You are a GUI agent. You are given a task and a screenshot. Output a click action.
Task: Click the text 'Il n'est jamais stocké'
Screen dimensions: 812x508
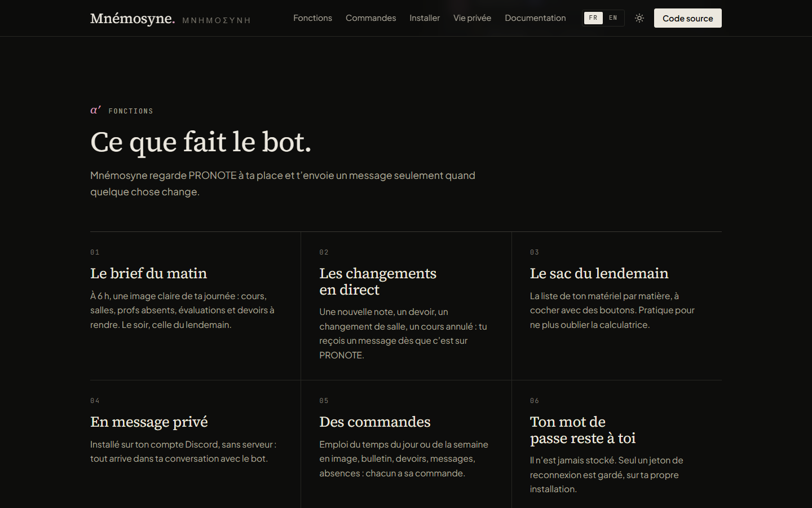[x=607, y=475]
